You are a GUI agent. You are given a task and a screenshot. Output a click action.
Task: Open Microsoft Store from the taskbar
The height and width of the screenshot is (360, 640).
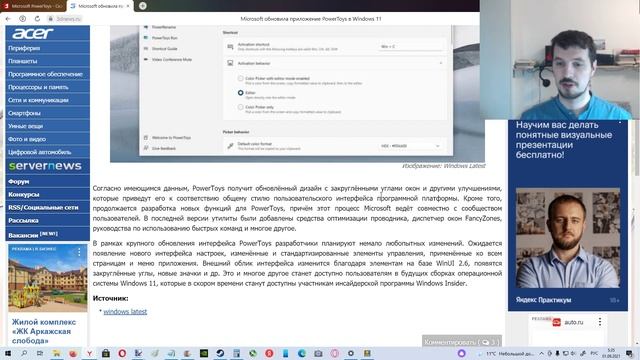pos(106,353)
